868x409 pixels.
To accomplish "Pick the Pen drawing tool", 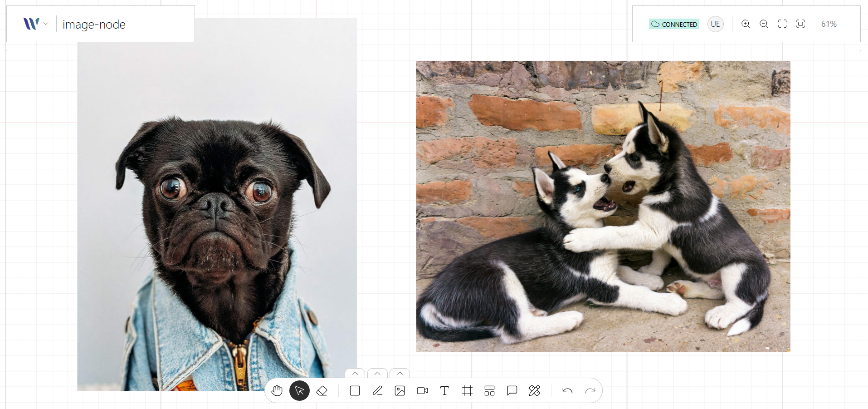I will coord(377,390).
